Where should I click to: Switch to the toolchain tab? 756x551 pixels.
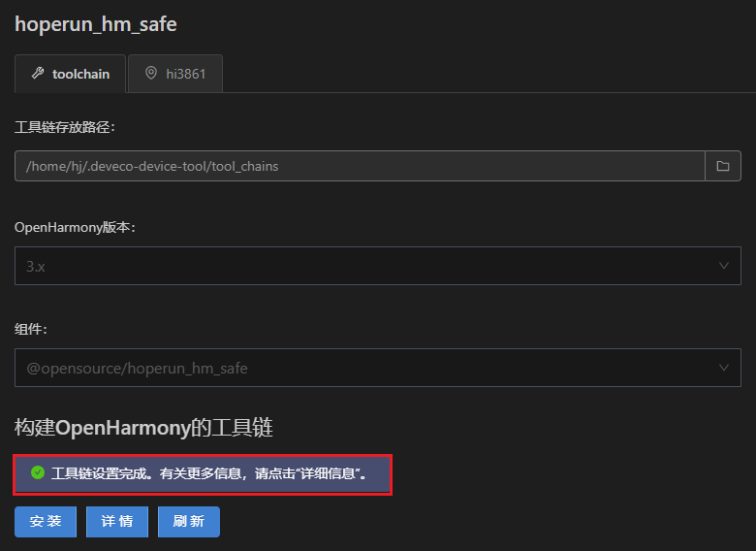coord(71,74)
